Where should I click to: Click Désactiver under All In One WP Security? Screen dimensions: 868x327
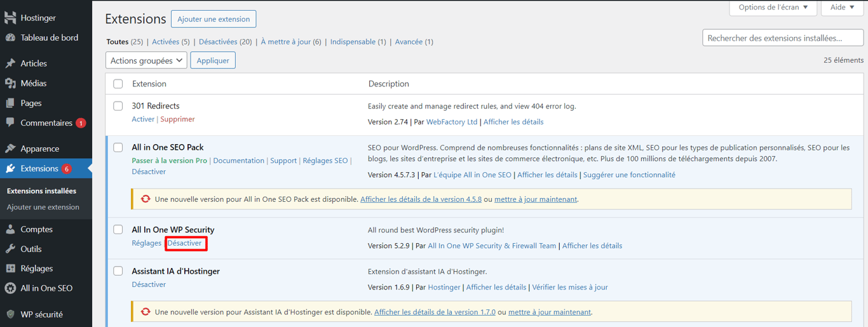185,243
